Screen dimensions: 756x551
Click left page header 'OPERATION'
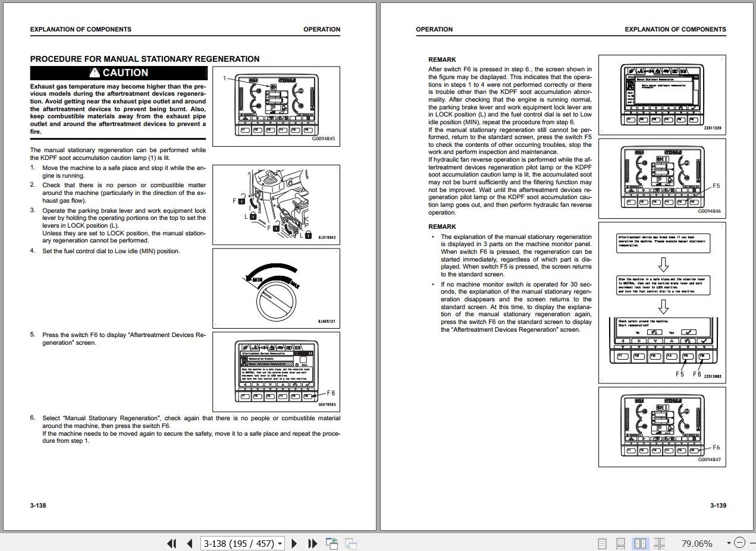click(322, 29)
